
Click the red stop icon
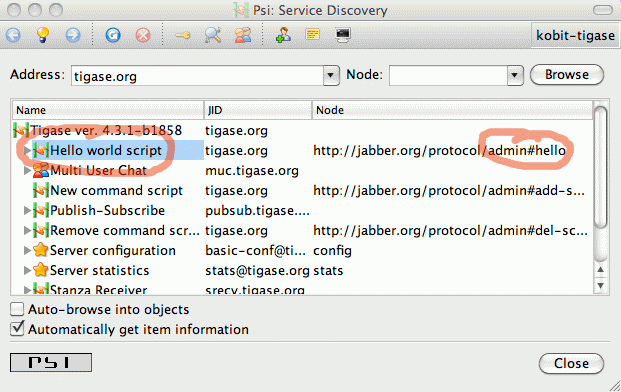(143, 35)
